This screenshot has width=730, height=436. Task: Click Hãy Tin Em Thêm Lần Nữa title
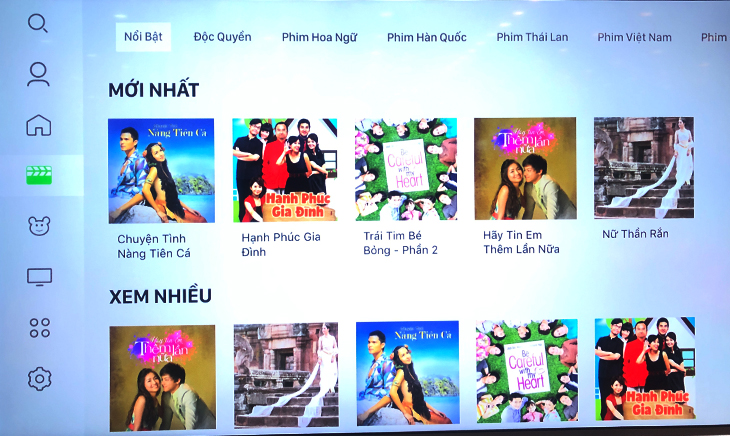pyautogui.click(x=521, y=242)
